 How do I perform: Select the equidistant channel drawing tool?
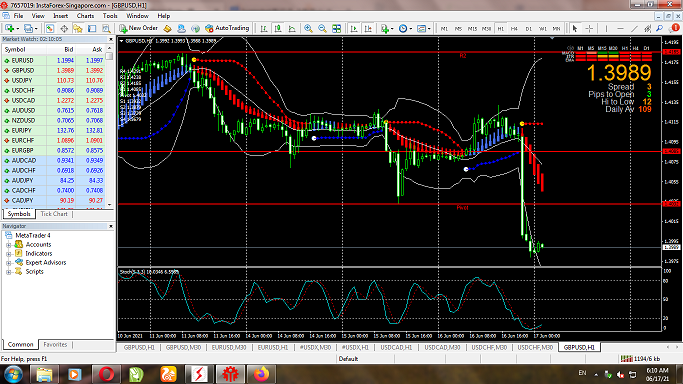(648, 28)
